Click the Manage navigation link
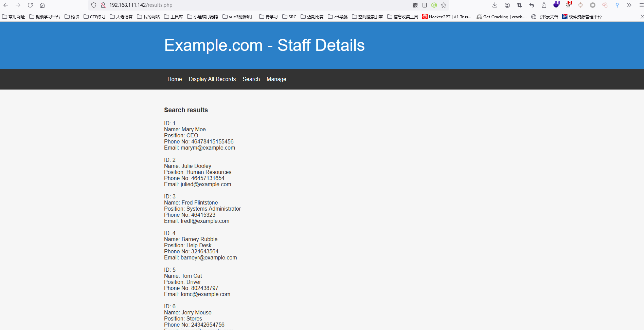 [276, 79]
